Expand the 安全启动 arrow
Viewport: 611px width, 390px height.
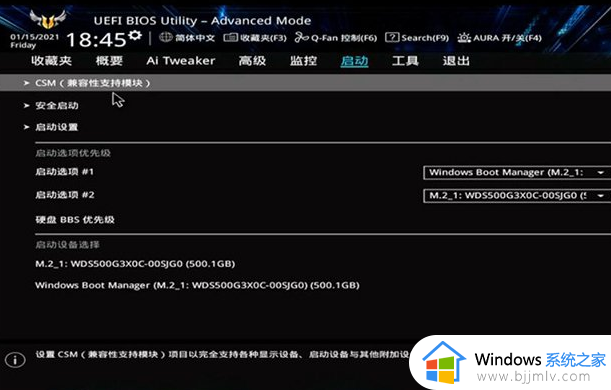[x=26, y=106]
